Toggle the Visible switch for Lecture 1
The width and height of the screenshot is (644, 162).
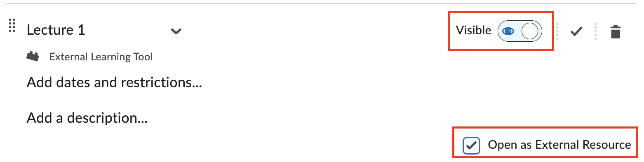pos(519,31)
